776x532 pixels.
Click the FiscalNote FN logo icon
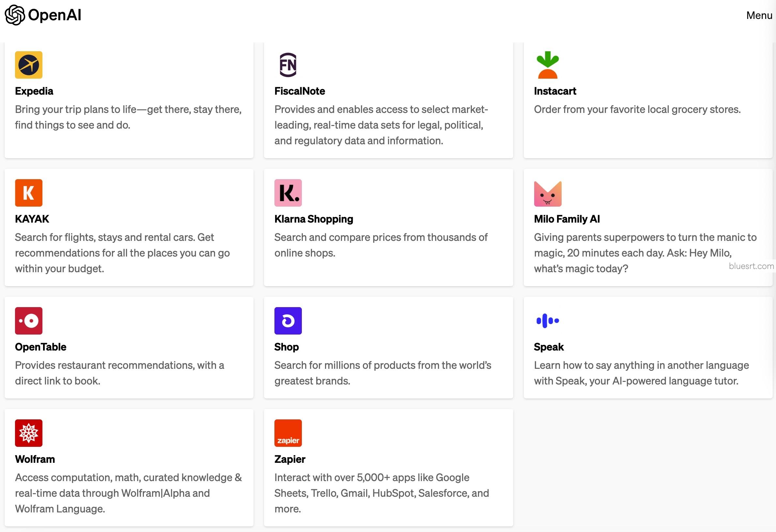(x=288, y=65)
